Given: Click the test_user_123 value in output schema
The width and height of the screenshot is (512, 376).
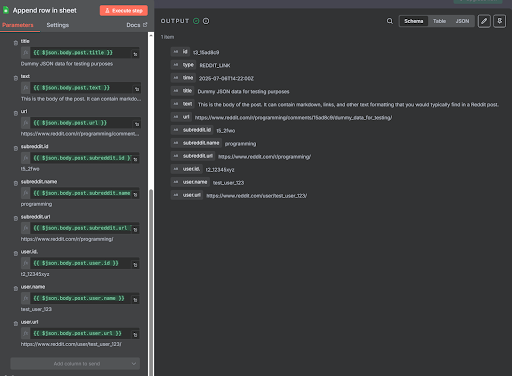Looking at the screenshot, I should (228, 183).
